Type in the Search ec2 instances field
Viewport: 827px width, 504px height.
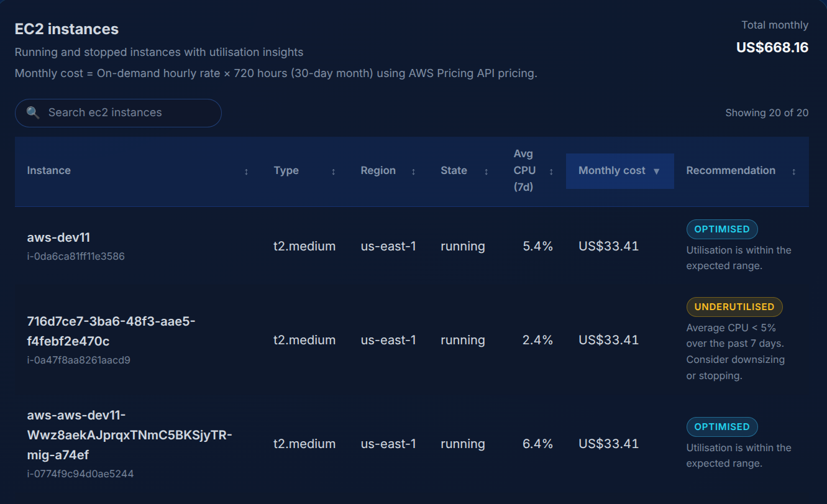click(124, 112)
